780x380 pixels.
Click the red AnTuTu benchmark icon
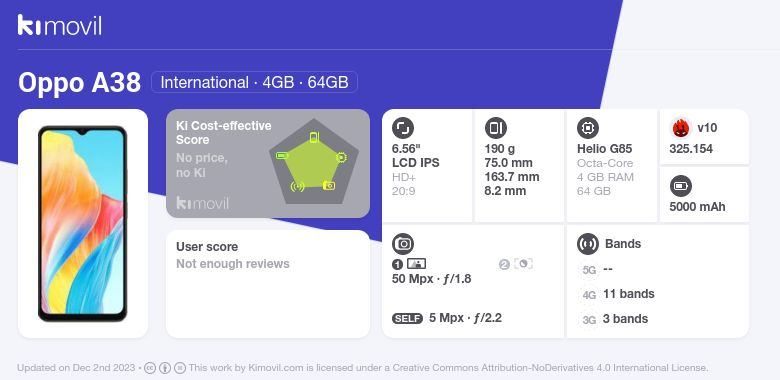click(x=680, y=128)
